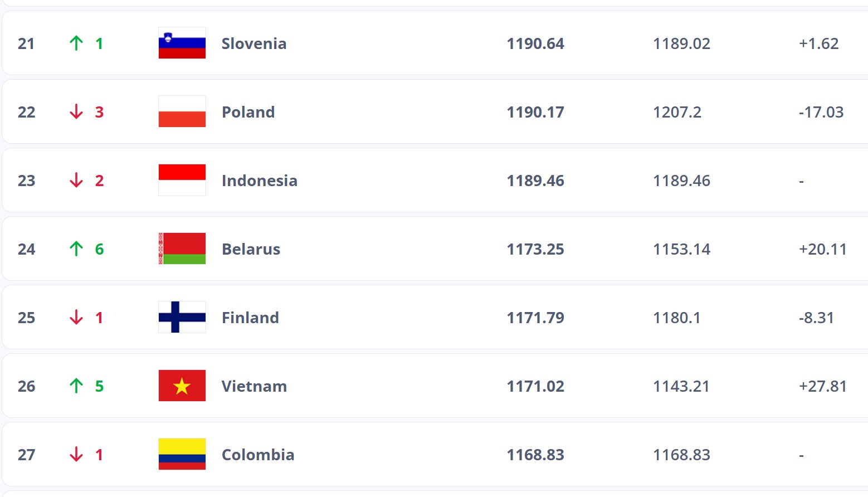The width and height of the screenshot is (868, 497).
Task: Click the Vietnam flag icon
Action: tap(182, 386)
